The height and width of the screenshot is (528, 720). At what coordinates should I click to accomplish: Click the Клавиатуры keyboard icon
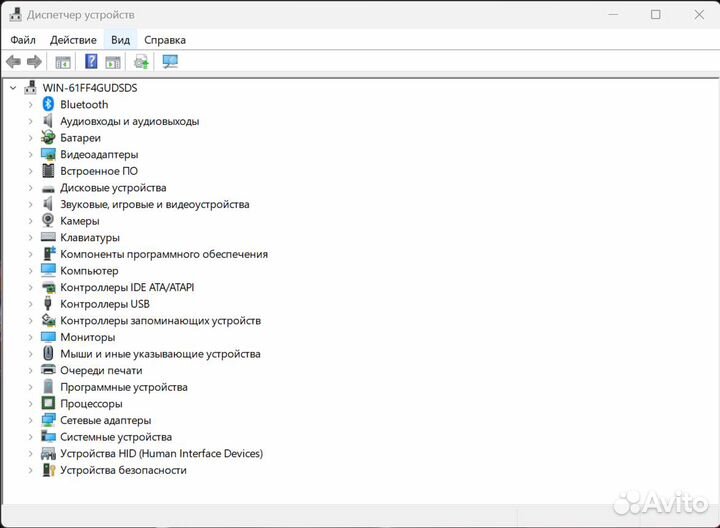pyautogui.click(x=48, y=237)
